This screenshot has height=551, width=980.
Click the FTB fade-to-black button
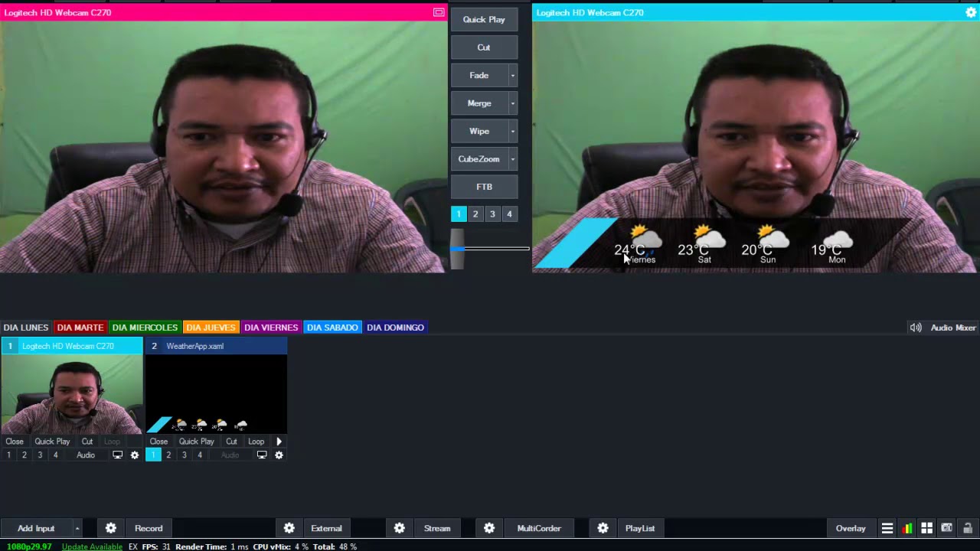coord(484,187)
